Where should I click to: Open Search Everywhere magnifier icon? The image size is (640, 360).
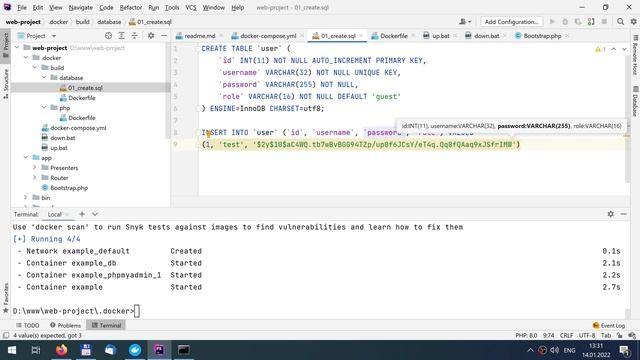620,22
